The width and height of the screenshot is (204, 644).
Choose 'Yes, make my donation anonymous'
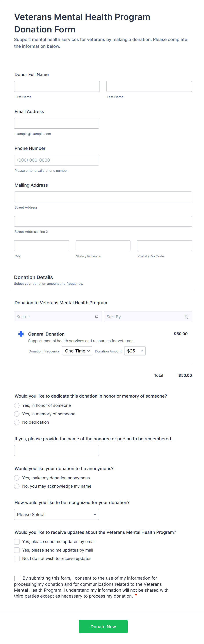pos(17,478)
